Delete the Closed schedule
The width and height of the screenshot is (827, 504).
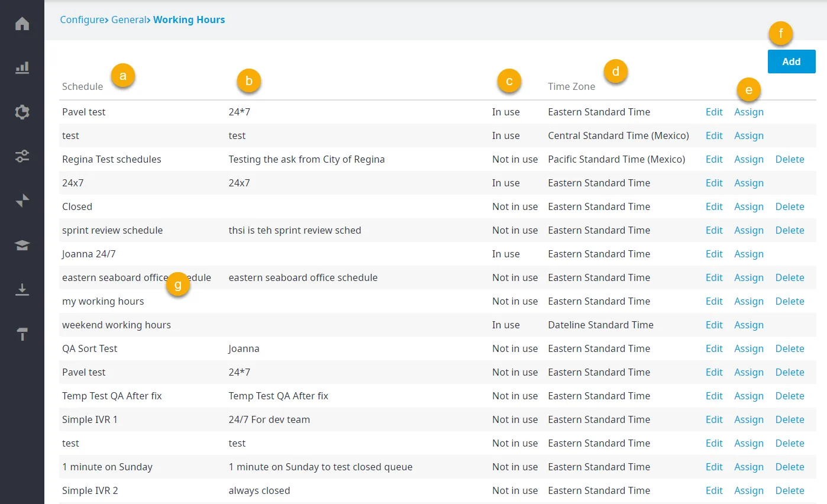790,206
